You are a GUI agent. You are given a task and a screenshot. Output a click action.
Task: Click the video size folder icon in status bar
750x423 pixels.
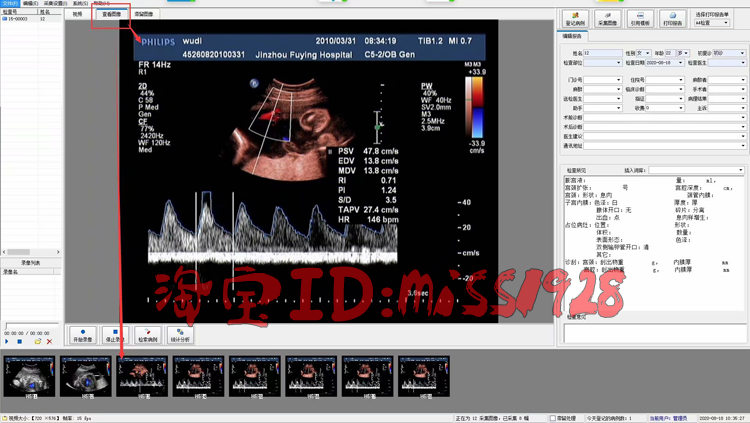4,418
